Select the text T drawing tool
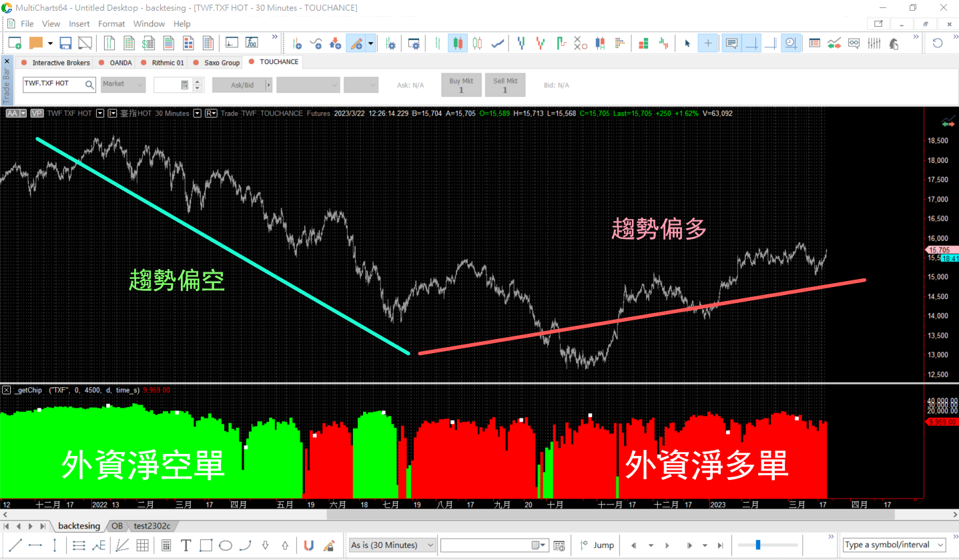959x560 pixels. [x=186, y=545]
